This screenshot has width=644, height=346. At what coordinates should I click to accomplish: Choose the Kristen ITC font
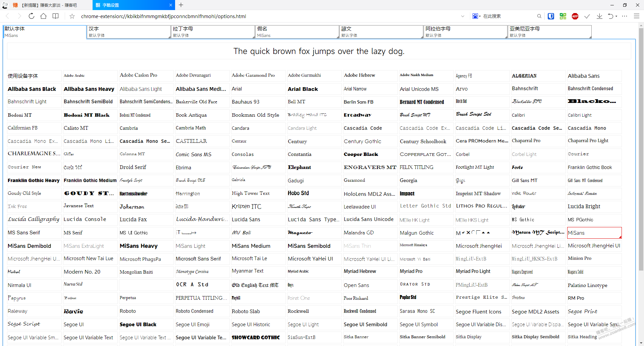258,207
